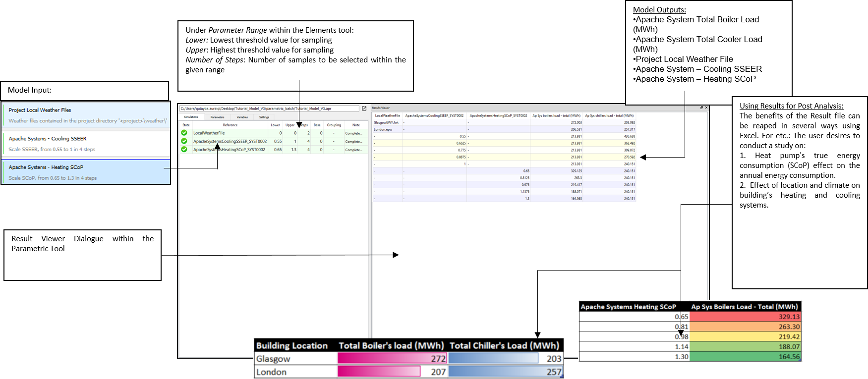The image size is (868, 379).
Task: Click the Reference column header
Action: point(230,125)
